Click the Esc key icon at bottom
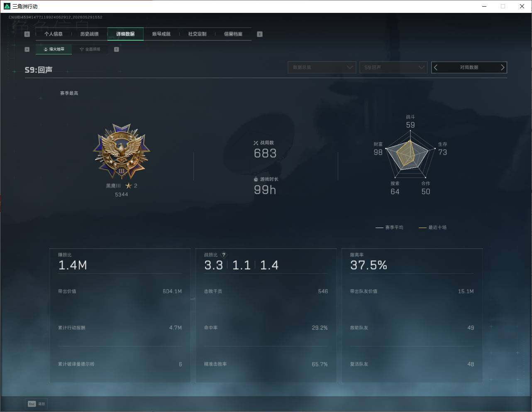 [32, 404]
